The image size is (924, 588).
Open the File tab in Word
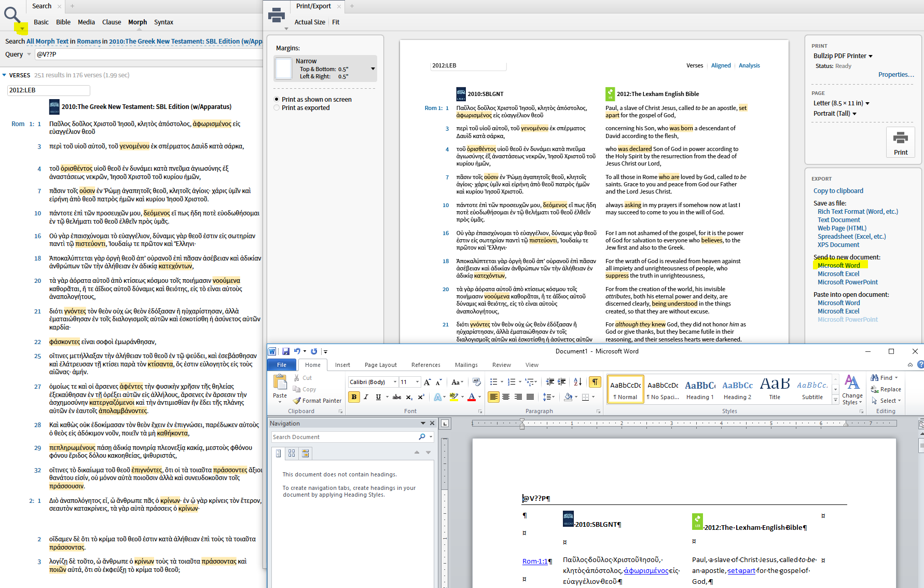click(282, 365)
